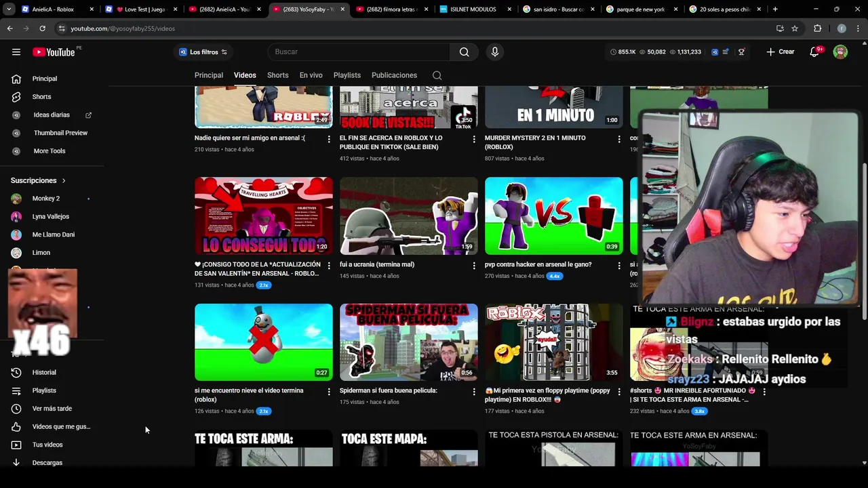Screen dimensions: 868x488
Task: Play the purple VS red thumbnail video
Action: (554, 216)
